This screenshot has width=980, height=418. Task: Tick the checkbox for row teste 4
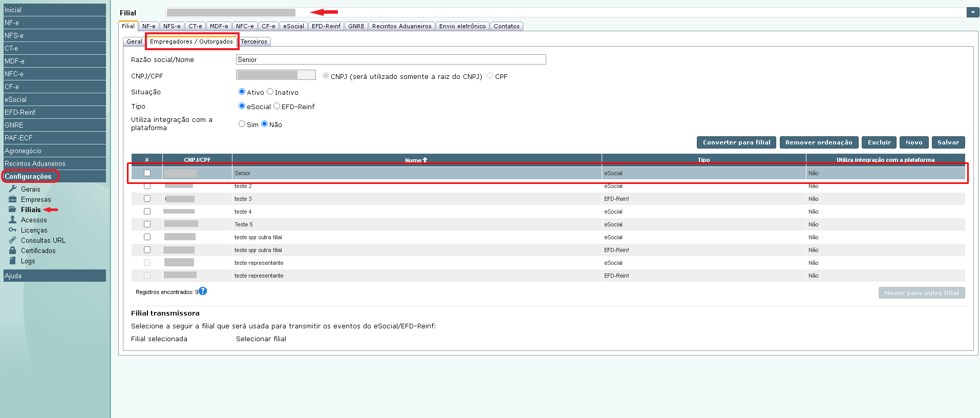click(x=147, y=211)
